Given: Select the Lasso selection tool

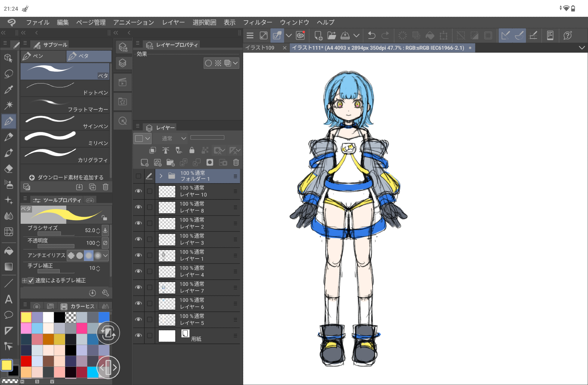Looking at the screenshot, I should [9, 74].
